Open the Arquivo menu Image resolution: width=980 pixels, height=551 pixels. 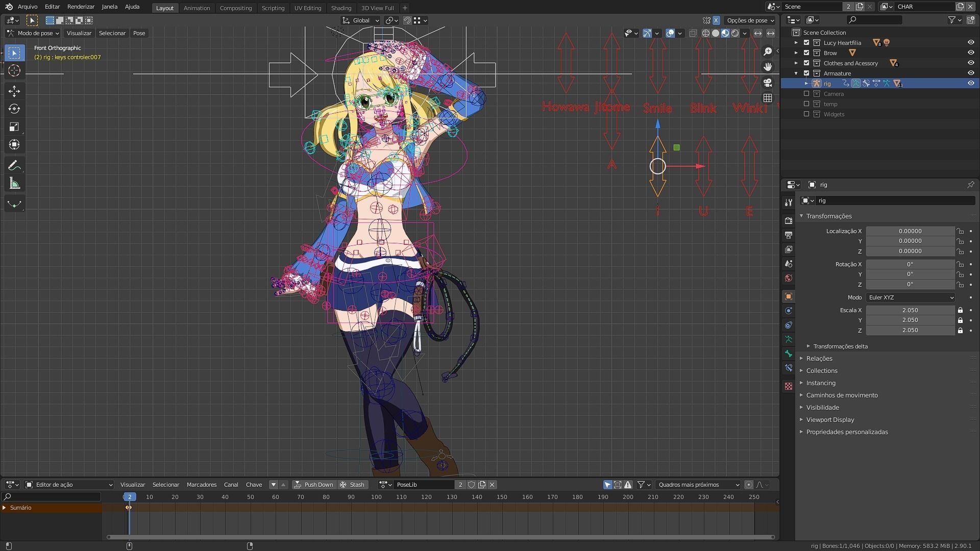(28, 7)
